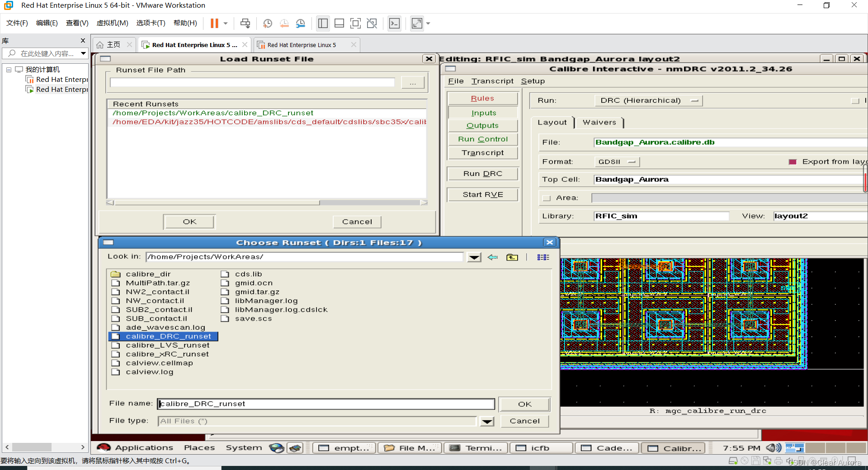Image resolution: width=868 pixels, height=470 pixels.
Task: Close the library sidebar with its X
Action: point(83,40)
